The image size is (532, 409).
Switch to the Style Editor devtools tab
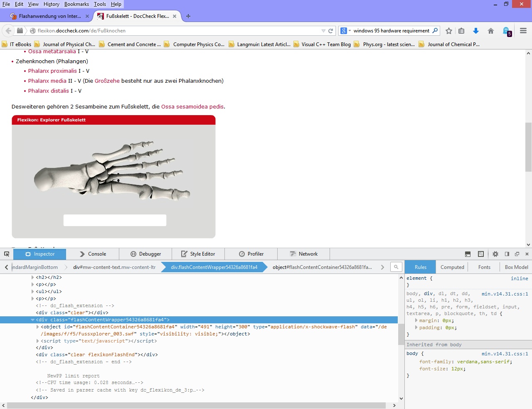click(198, 254)
